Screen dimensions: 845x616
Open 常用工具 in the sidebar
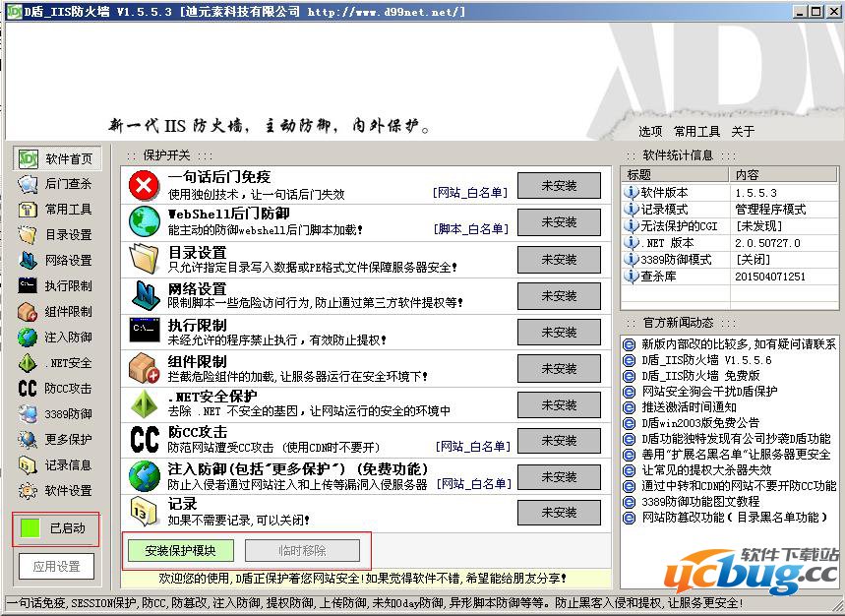(x=57, y=210)
